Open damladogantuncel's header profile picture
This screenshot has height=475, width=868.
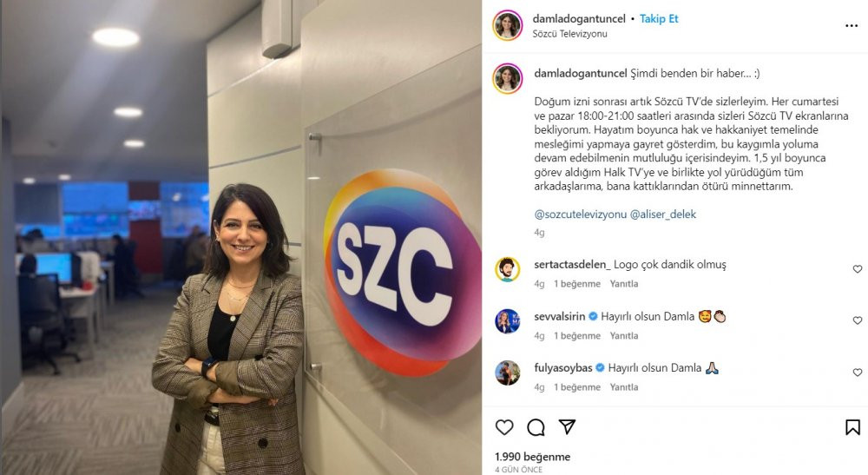(507, 25)
